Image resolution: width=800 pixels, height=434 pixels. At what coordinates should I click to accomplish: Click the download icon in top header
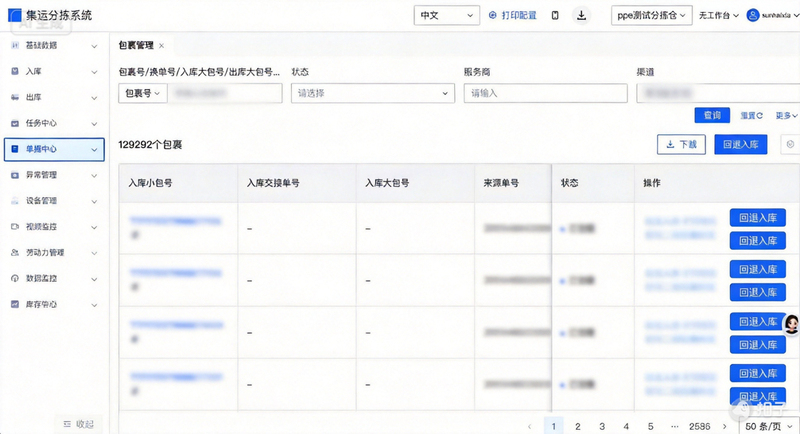click(x=581, y=15)
